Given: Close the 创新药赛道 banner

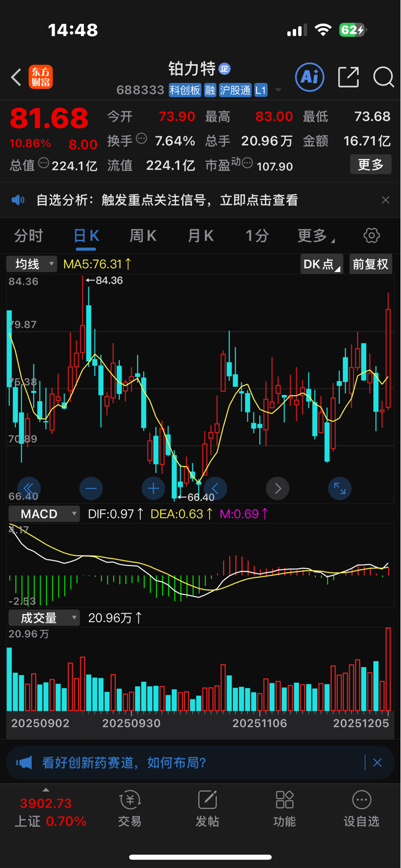Looking at the screenshot, I should [x=377, y=763].
